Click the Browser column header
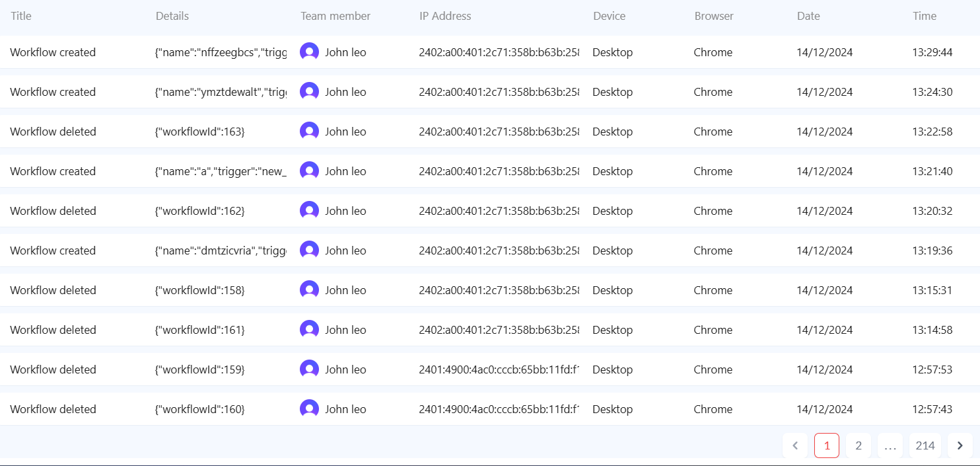Image resolution: width=980 pixels, height=466 pixels. 714,16
